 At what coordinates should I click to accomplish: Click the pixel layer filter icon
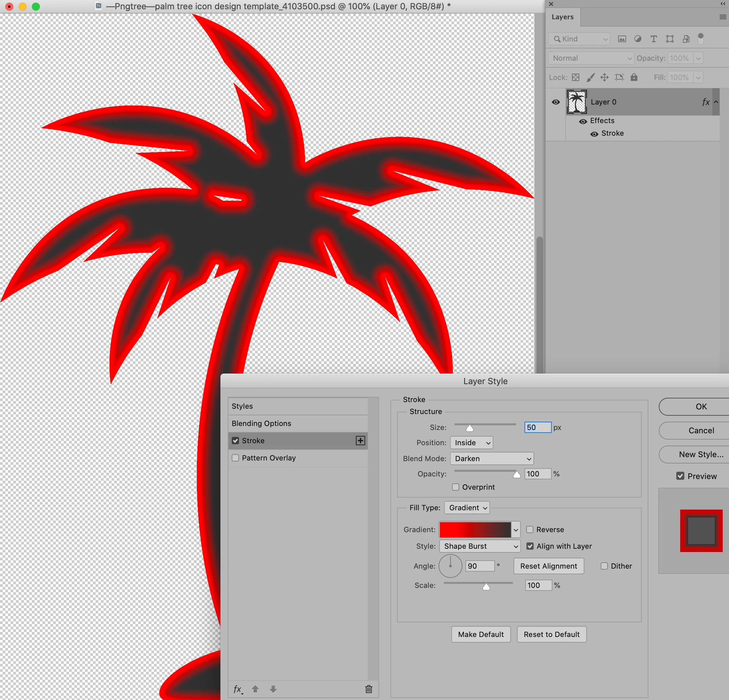622,39
